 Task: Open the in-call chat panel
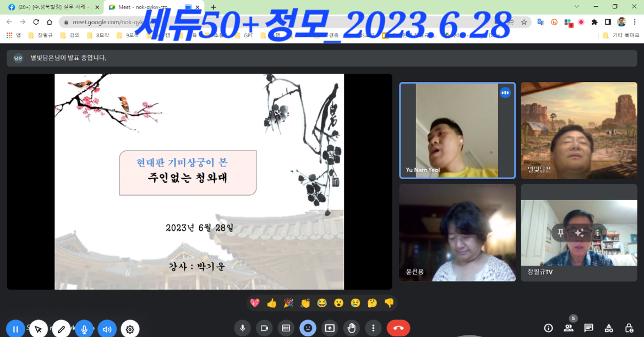point(588,328)
